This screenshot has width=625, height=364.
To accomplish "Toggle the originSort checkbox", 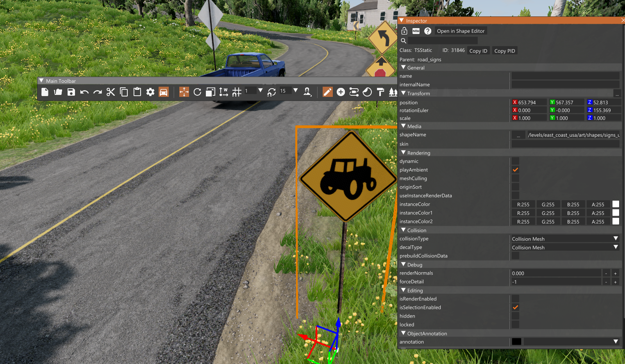I will pos(516,187).
